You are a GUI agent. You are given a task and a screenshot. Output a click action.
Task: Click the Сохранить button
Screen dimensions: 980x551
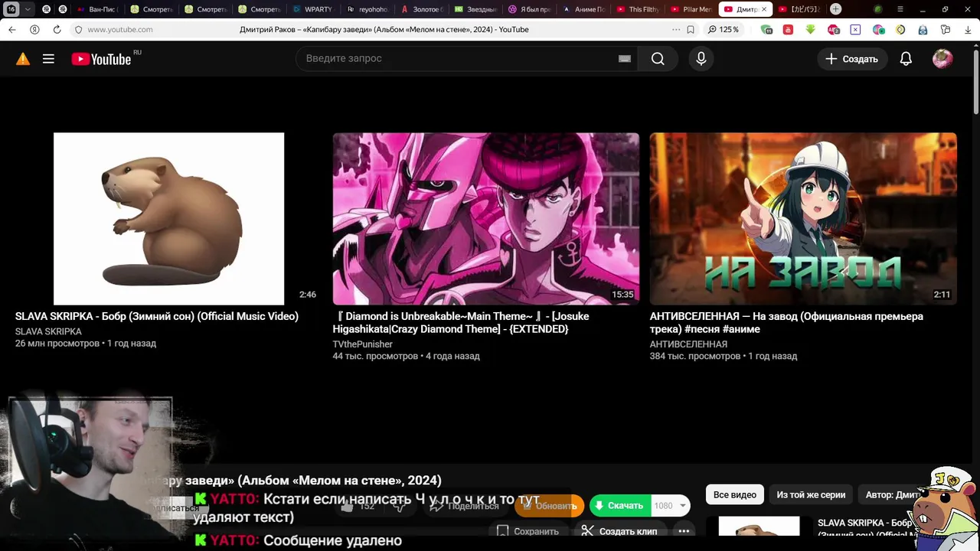[x=528, y=531]
